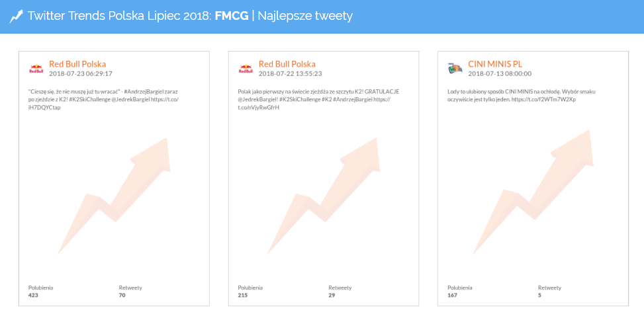Click the Retweety count of 29

tap(332, 295)
